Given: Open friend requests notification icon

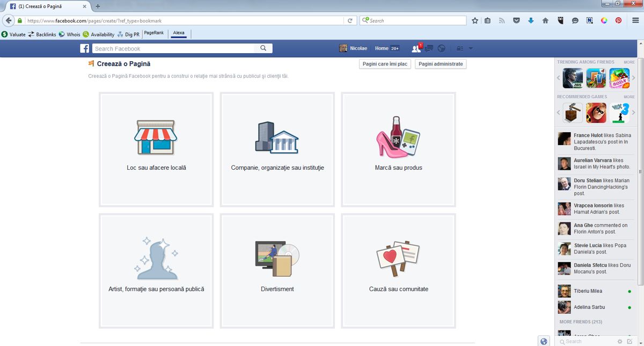Looking at the screenshot, I should point(416,48).
